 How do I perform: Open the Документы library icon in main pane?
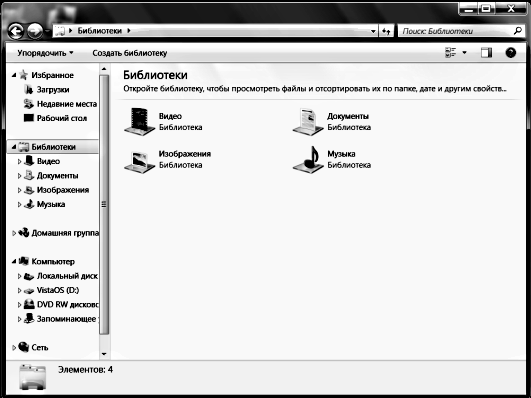point(308,122)
